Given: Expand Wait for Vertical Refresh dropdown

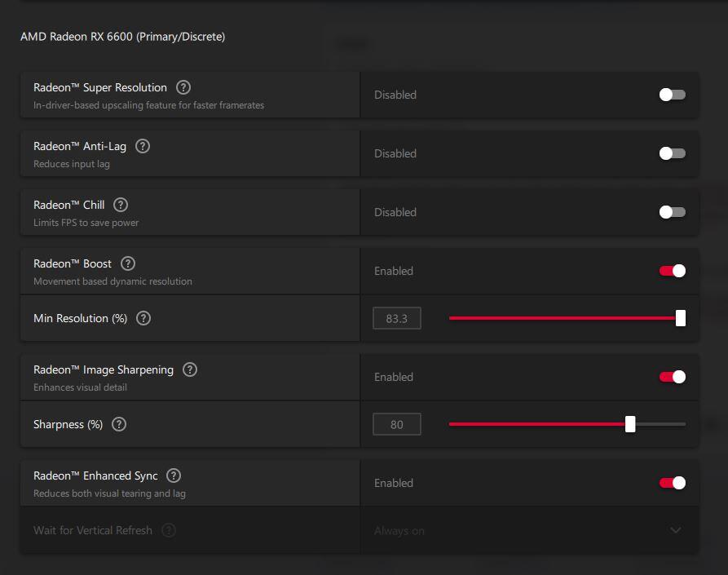Looking at the screenshot, I should pyautogui.click(x=676, y=530).
